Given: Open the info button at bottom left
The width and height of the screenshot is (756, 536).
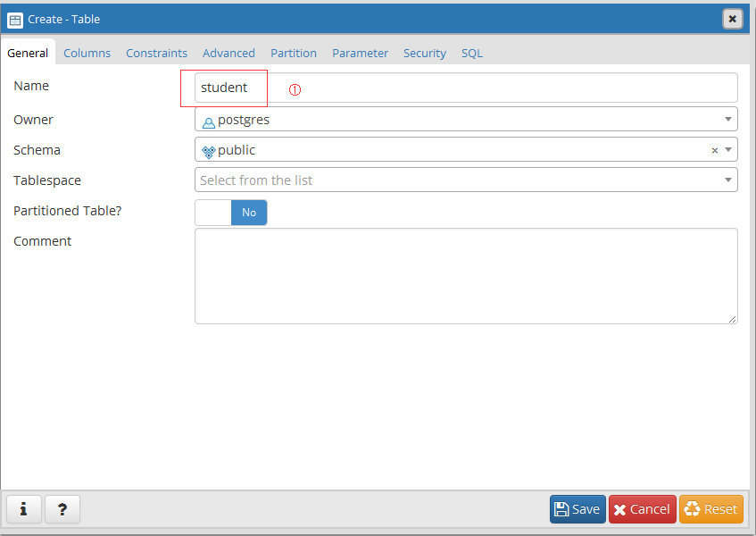Looking at the screenshot, I should point(23,509).
